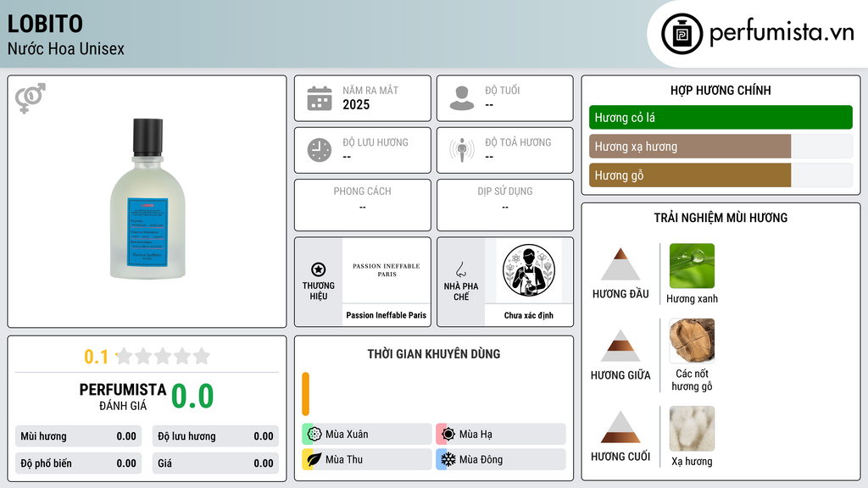The height and width of the screenshot is (488, 868).
Task: Open the Hương xanh note thumbnail
Action: tap(692, 265)
